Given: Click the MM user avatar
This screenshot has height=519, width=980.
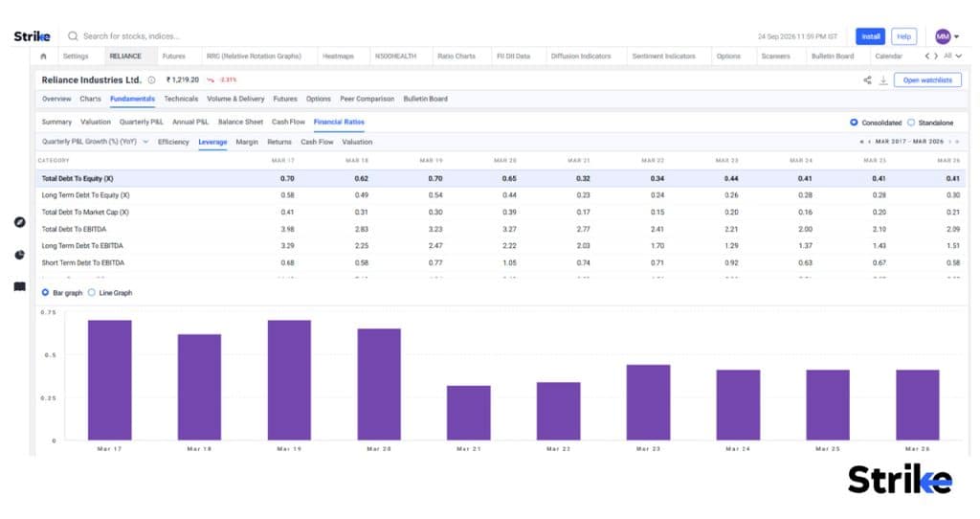Looking at the screenshot, I should click(943, 36).
